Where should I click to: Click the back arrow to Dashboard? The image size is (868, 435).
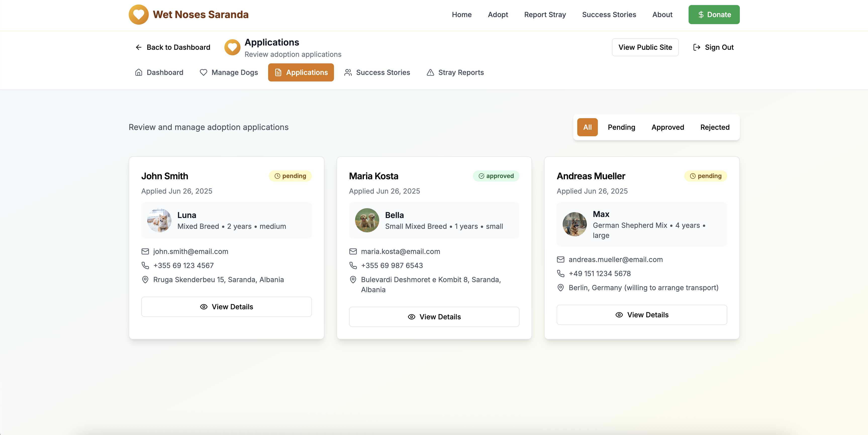click(x=138, y=47)
